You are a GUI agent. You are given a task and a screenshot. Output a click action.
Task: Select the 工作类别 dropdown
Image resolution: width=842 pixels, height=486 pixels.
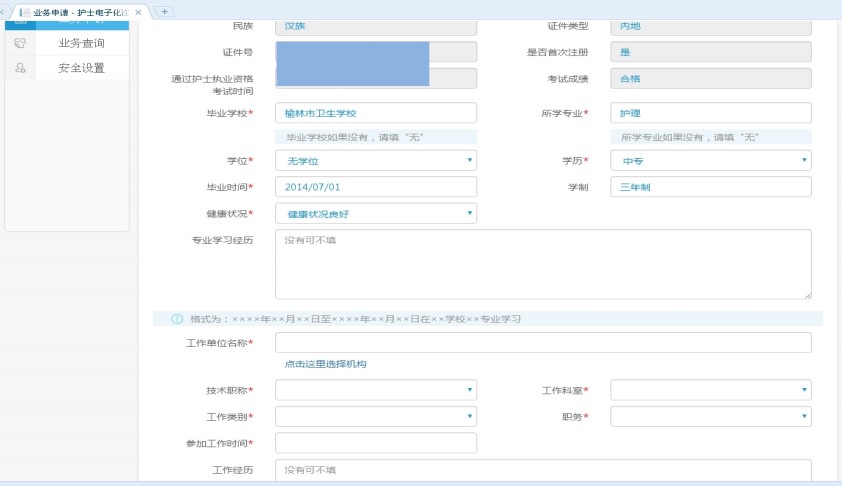pos(375,416)
